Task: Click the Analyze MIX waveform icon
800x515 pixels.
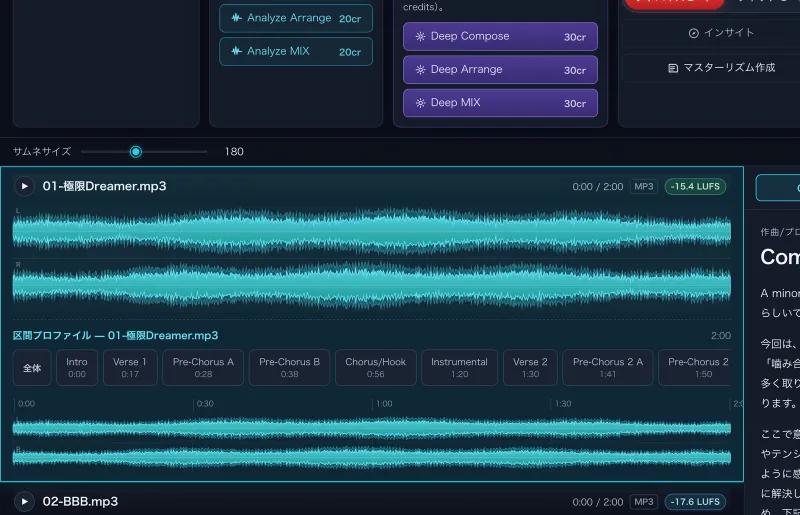Action: pyautogui.click(x=236, y=51)
